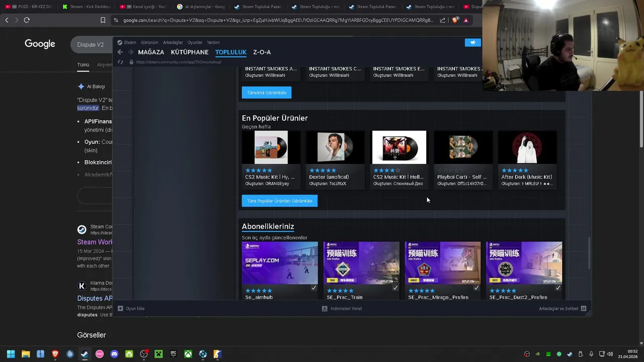Open the Oyunlar menu
Screen dimensions: 644x362
click(195, 43)
